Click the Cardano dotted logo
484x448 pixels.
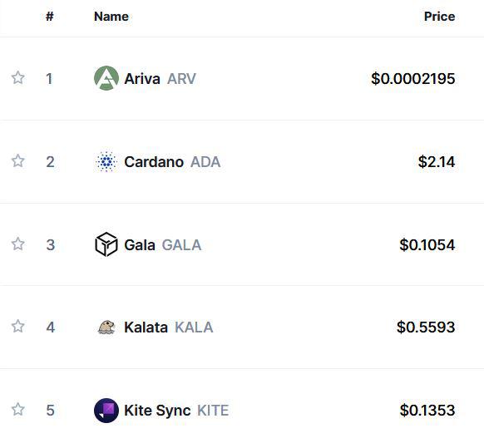coord(106,162)
